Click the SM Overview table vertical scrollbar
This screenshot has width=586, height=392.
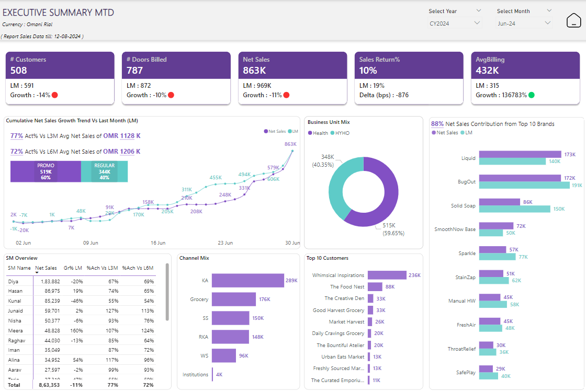tap(167, 293)
